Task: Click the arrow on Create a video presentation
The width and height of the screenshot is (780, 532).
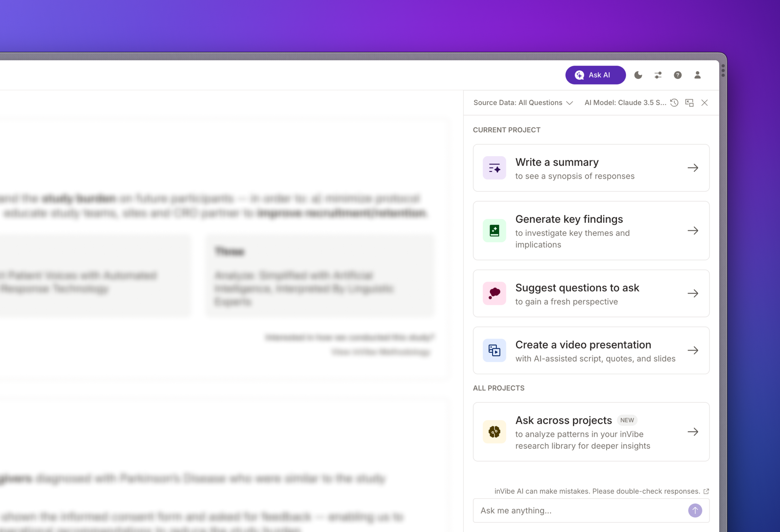Action: (x=693, y=350)
